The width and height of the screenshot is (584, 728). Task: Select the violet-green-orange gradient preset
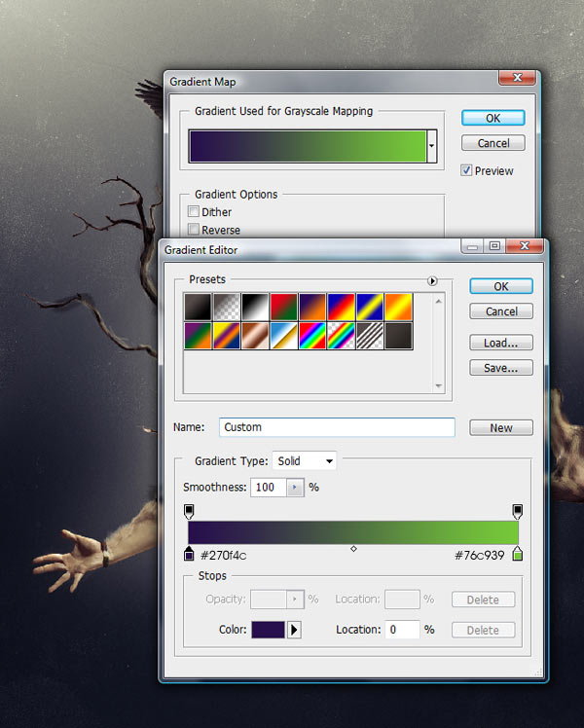tap(198, 336)
